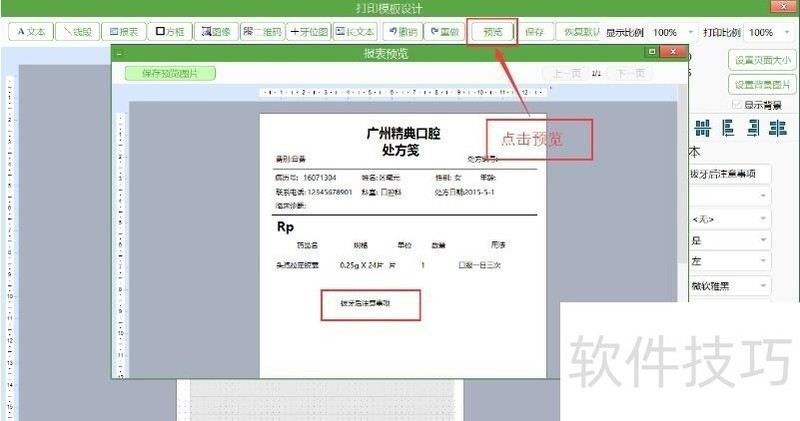This screenshot has height=421, width=800.
Task: Maximize the 报表预览 window
Action: 652,52
